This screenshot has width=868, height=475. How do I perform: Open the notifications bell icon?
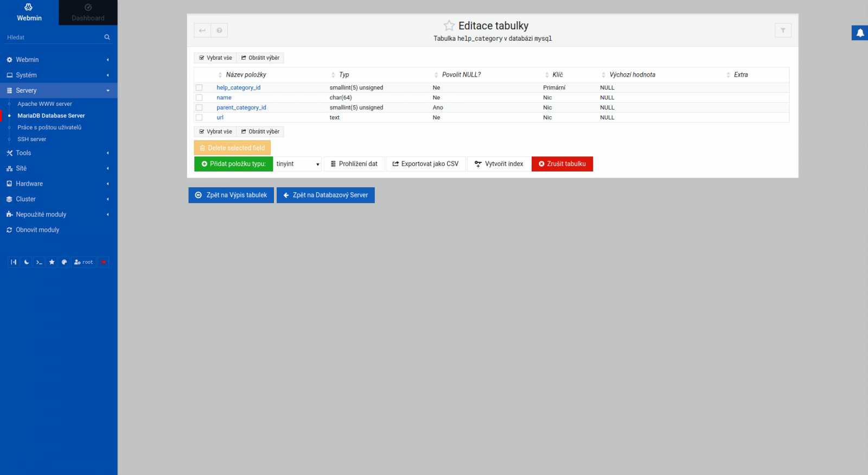point(860,33)
